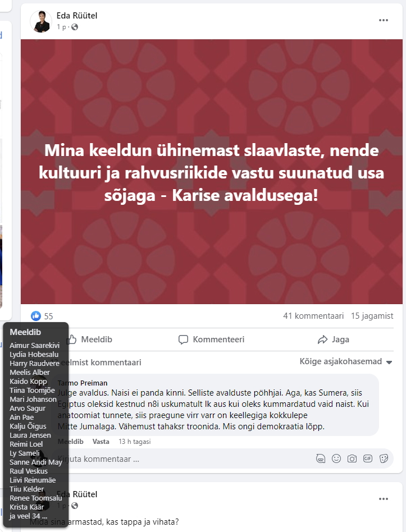Like the post with Meeldib button
Viewport: 406px width, 532px height.
coord(89,340)
